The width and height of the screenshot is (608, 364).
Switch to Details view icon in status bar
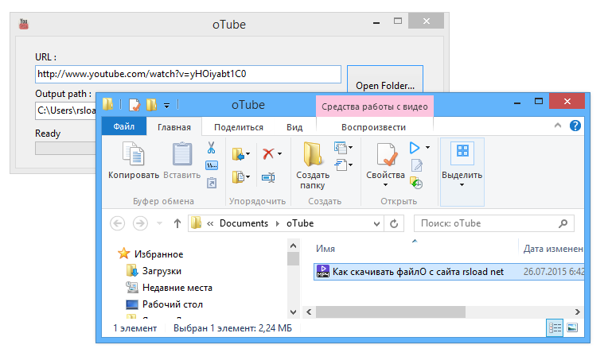[555, 328]
